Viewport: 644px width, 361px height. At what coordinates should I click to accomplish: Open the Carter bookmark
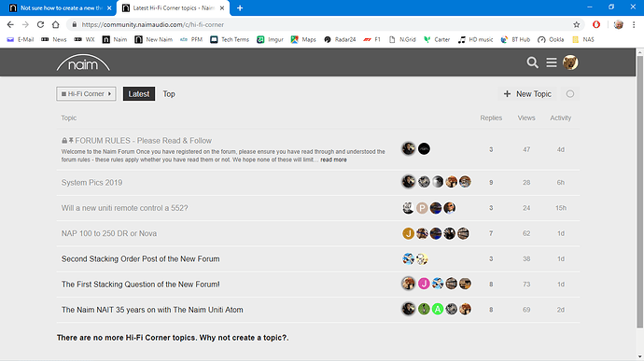[x=437, y=39]
